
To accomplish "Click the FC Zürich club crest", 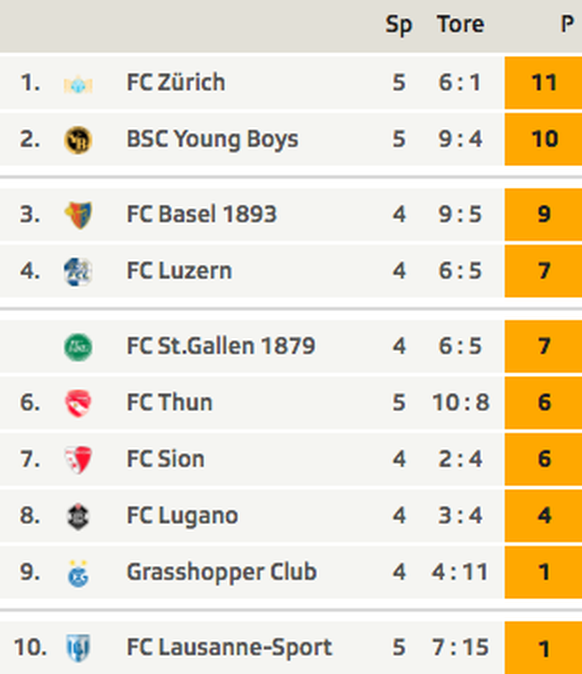I will 78,84.
